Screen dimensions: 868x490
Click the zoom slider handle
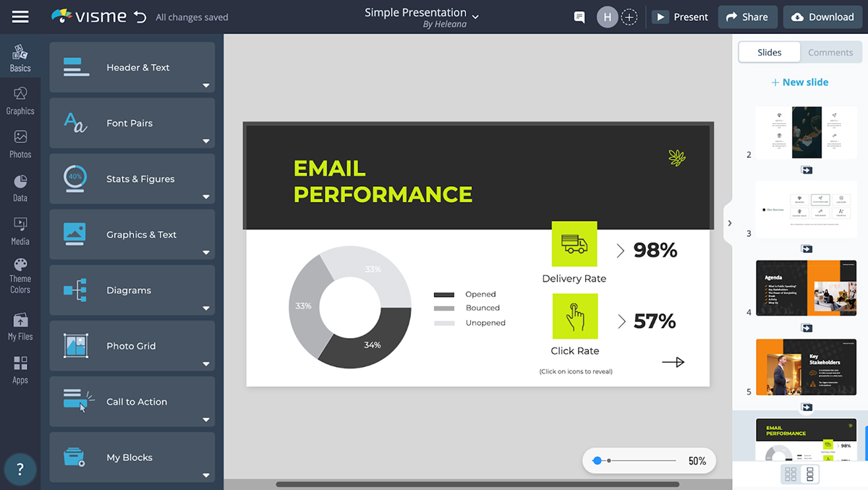point(597,460)
